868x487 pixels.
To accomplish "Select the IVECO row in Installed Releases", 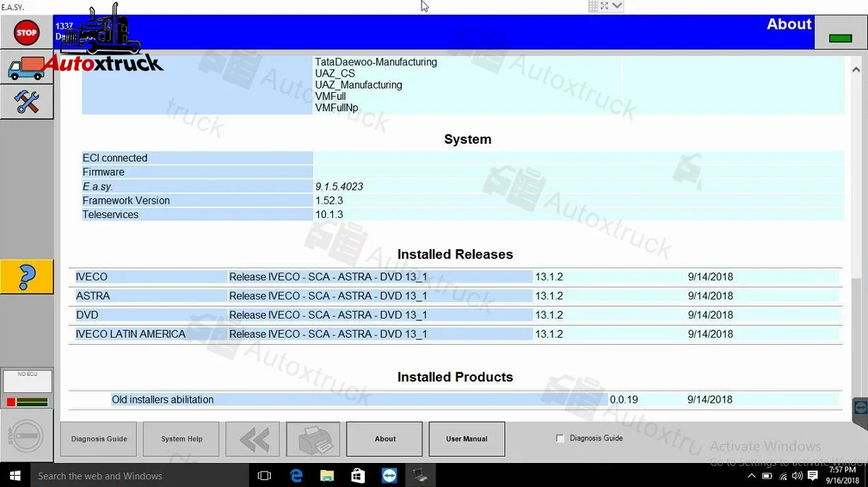I will [x=457, y=277].
